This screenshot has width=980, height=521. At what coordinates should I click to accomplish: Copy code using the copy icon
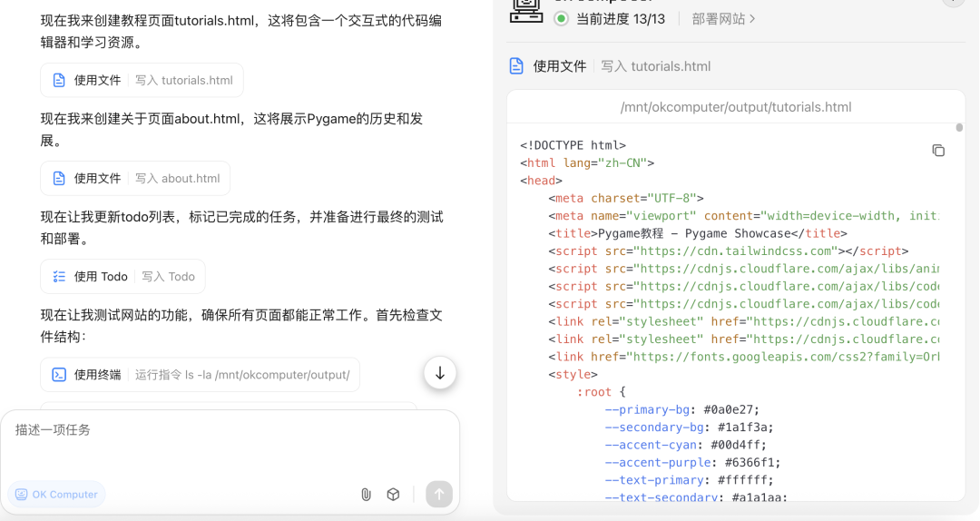click(x=938, y=150)
